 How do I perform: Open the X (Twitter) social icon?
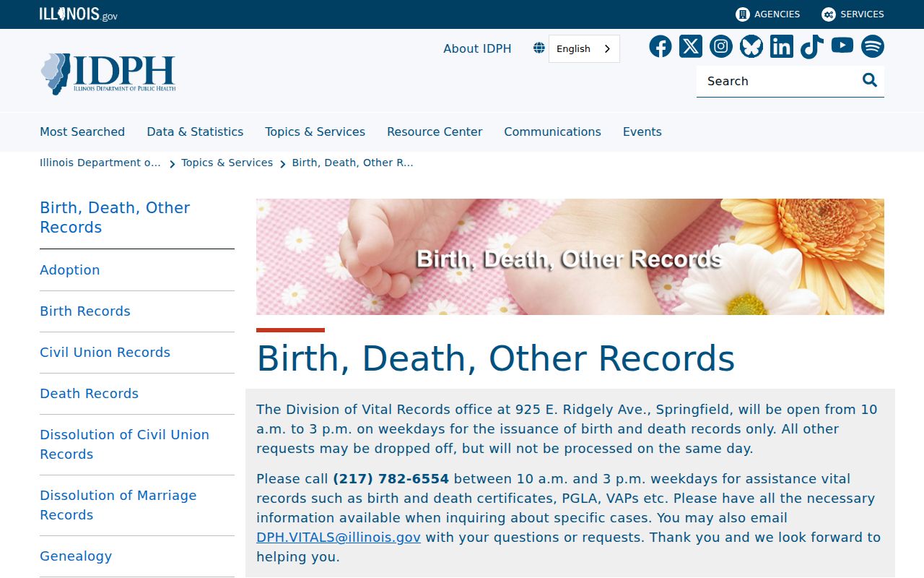coord(691,46)
